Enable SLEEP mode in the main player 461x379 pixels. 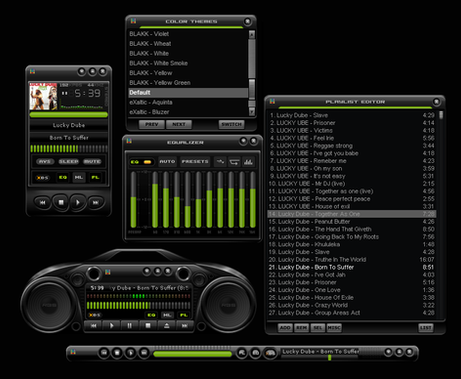tap(68, 162)
